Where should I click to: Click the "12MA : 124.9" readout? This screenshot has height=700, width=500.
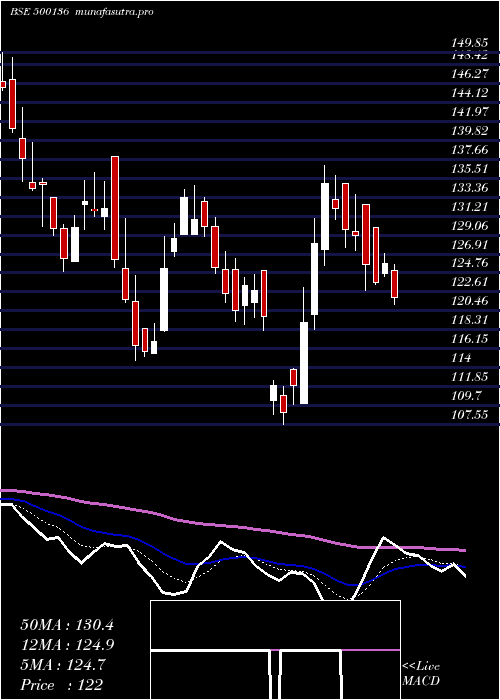click(67, 645)
